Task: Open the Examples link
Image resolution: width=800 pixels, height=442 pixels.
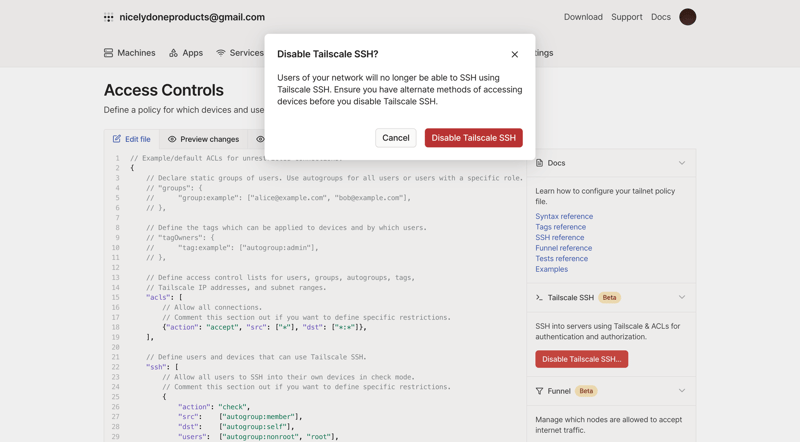Action: 551,269
